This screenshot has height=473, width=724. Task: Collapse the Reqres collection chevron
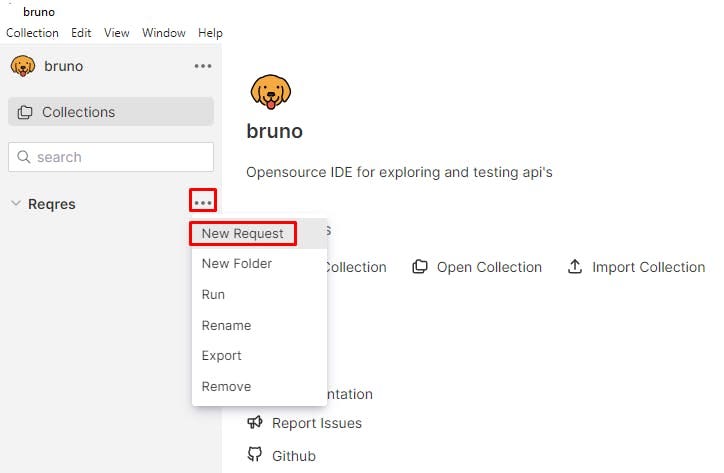pos(16,203)
